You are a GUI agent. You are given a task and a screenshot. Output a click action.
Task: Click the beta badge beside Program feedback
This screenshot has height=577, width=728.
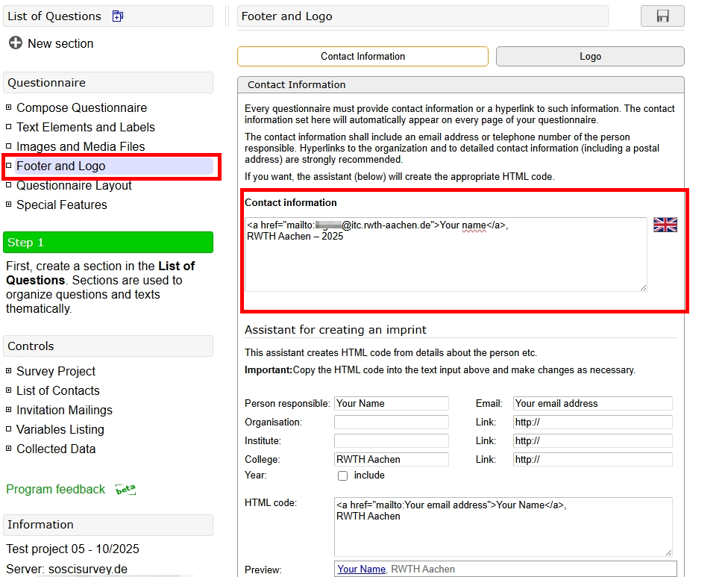tap(125, 488)
